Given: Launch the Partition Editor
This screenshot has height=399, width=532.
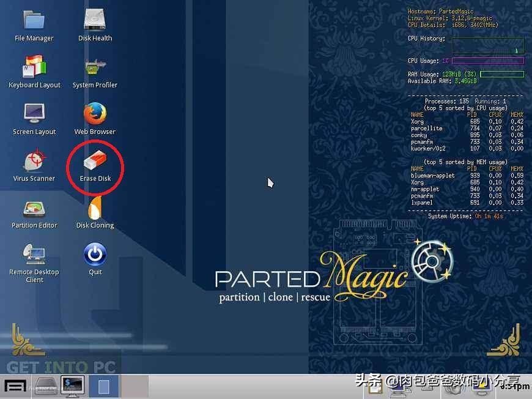Looking at the screenshot, I should point(34,208).
